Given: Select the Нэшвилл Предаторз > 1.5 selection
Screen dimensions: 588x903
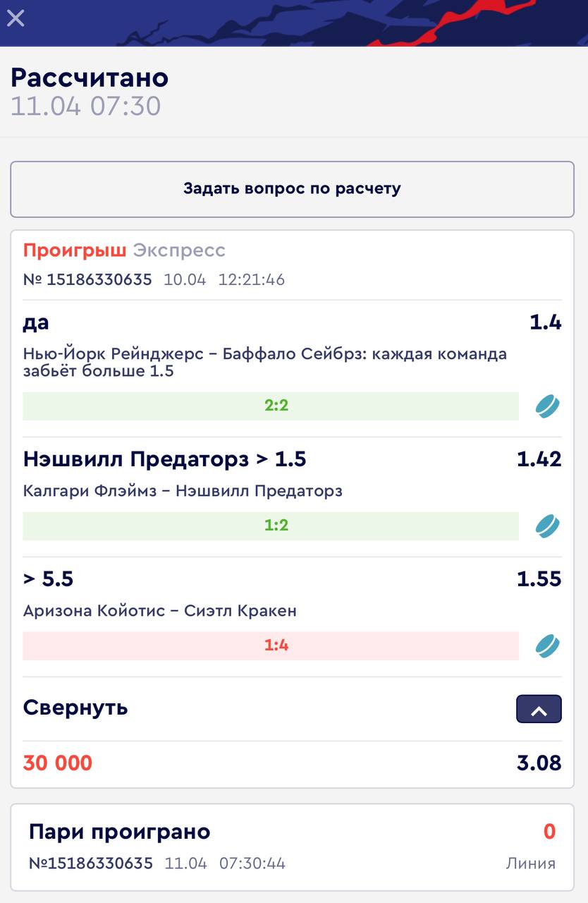Looking at the screenshot, I should coord(164,459).
